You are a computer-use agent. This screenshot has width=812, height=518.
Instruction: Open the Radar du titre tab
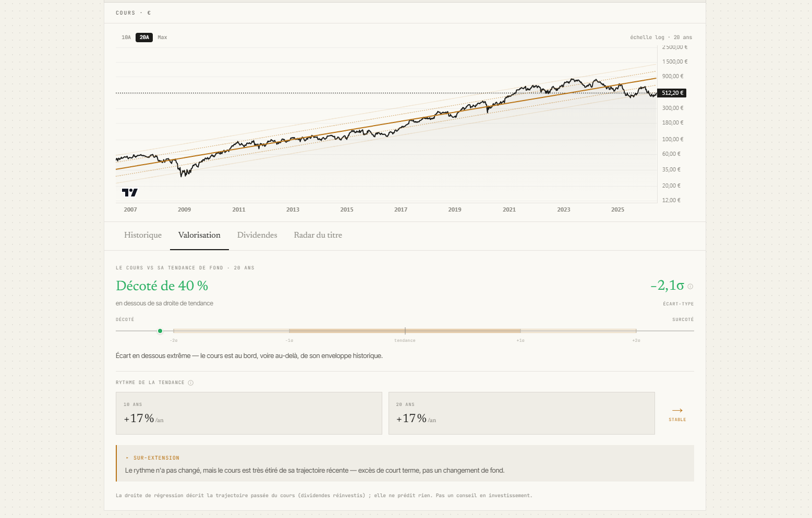[318, 235]
